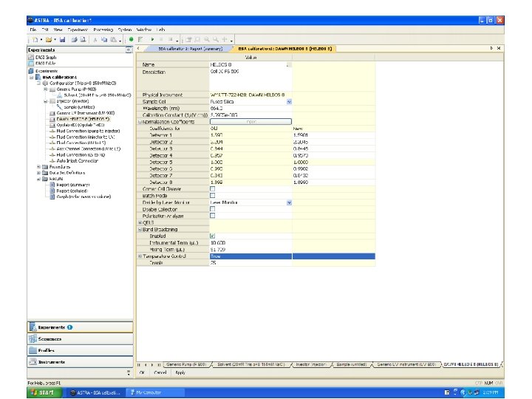This screenshot has width=532, height=399.
Task: Expand the QELS property section
Action: pyautogui.click(x=140, y=222)
